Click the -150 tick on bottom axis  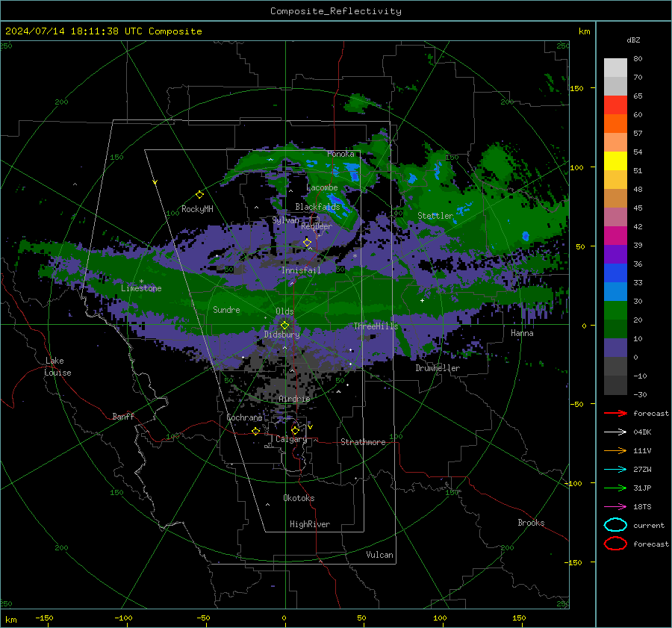pos(45,618)
